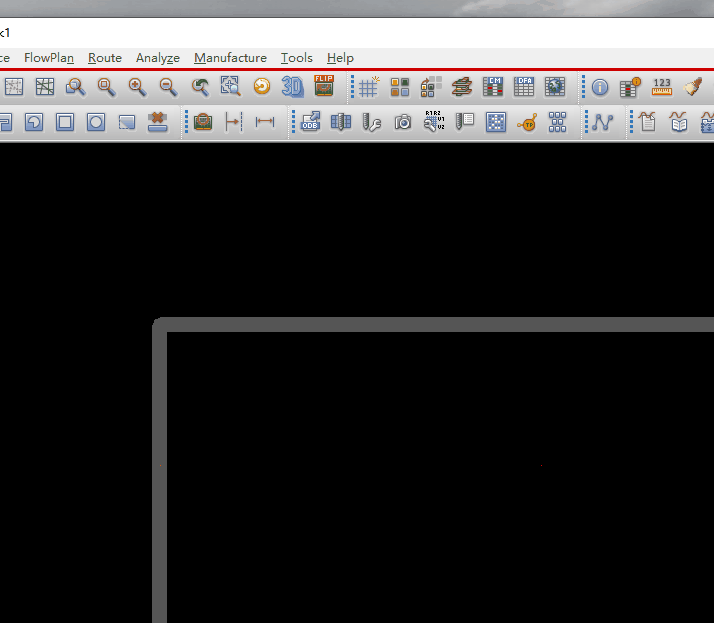
Task: Select Zoom By Points tool
Action: point(76,87)
